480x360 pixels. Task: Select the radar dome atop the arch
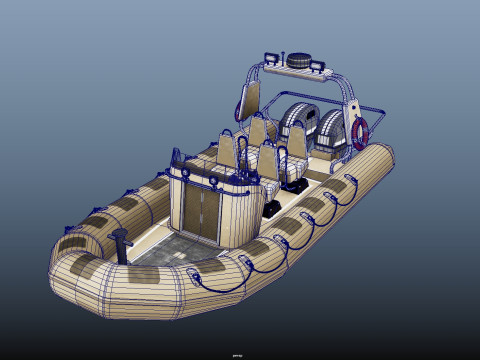click(x=298, y=60)
